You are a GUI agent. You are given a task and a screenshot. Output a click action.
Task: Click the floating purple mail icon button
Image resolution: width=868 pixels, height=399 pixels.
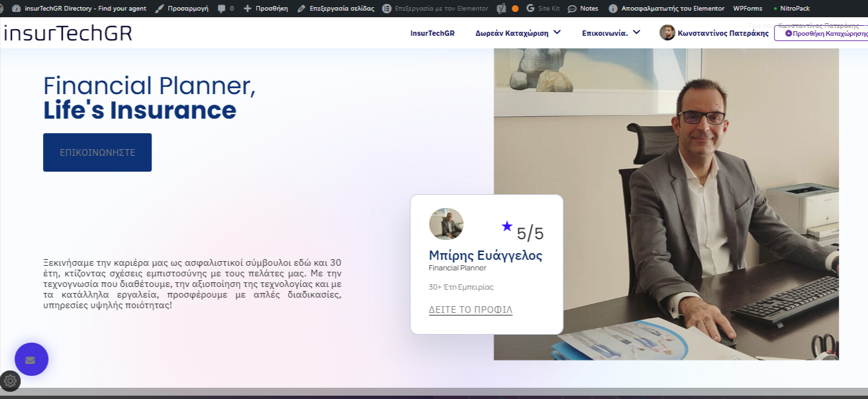pos(31,359)
